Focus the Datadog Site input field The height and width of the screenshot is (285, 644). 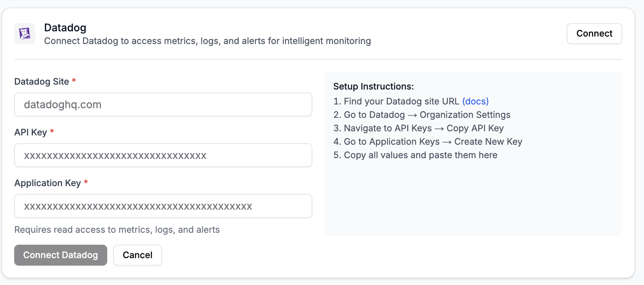tap(163, 104)
